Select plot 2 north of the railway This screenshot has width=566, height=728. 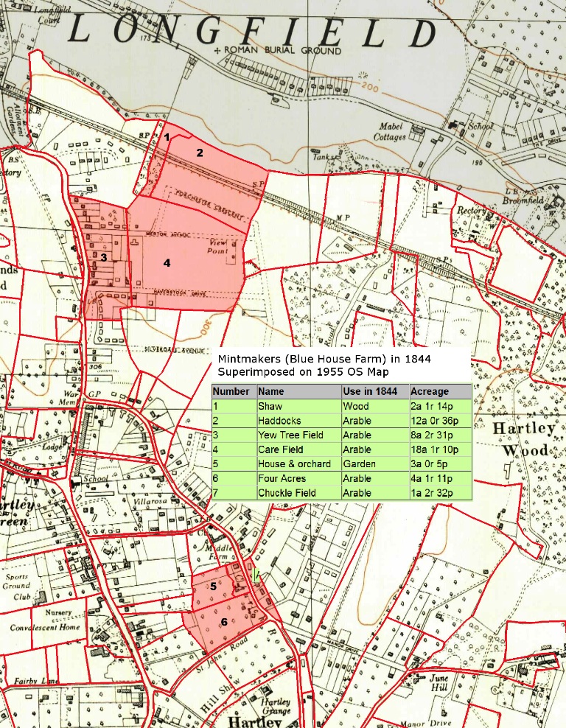click(199, 153)
